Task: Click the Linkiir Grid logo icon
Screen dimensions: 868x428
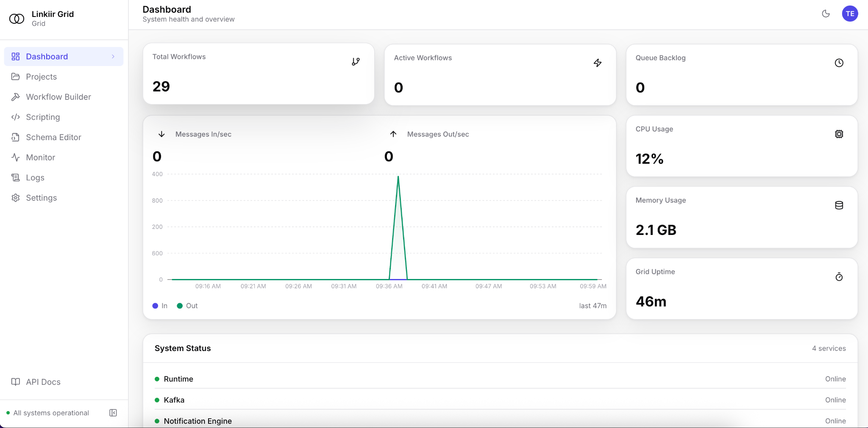Action: pyautogui.click(x=17, y=19)
